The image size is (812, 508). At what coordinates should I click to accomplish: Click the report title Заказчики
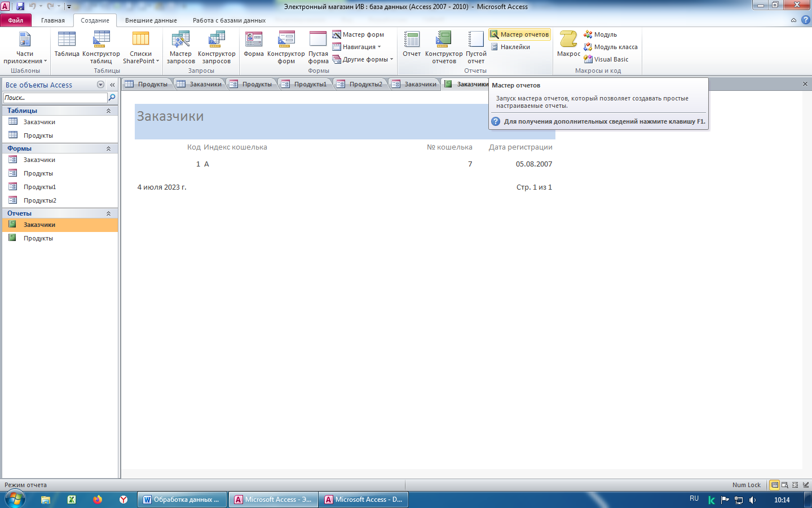(170, 116)
